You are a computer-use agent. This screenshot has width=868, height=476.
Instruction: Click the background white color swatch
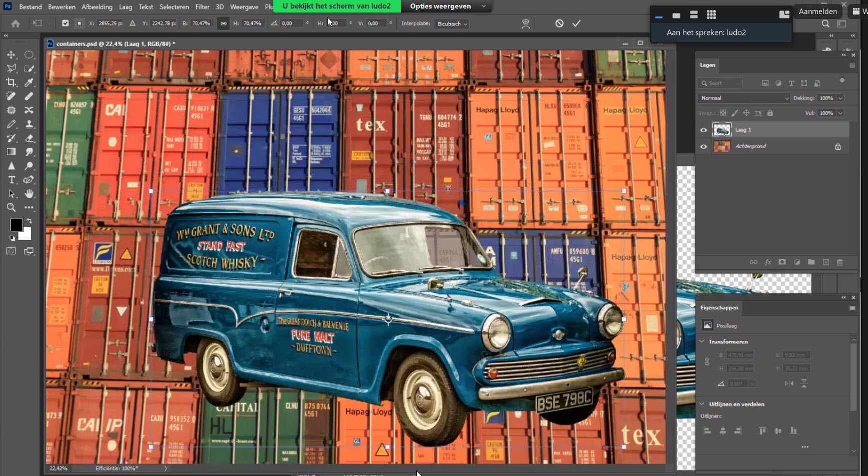coord(26,234)
